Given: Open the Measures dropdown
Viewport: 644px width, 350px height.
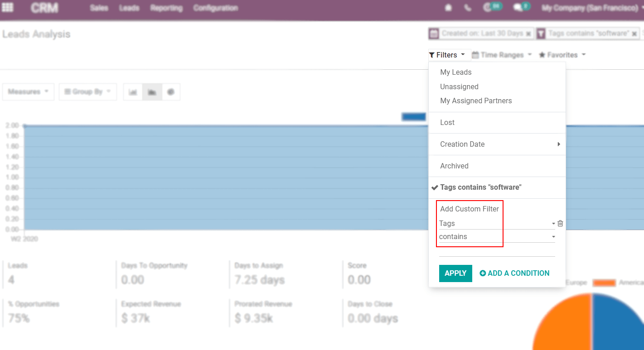Looking at the screenshot, I should pos(28,92).
